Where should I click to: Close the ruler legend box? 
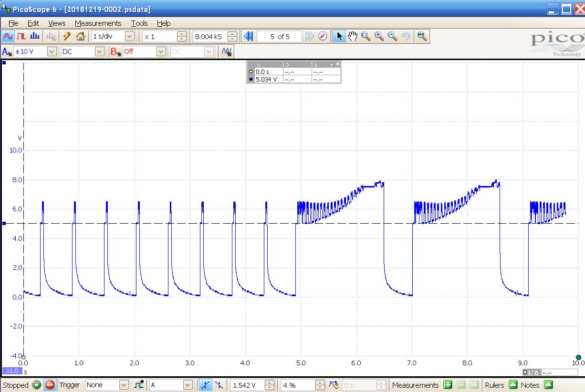click(x=338, y=63)
